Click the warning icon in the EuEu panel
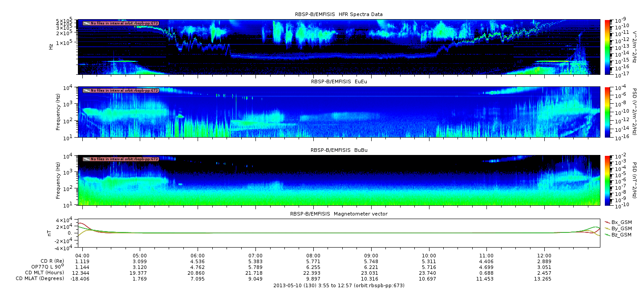The width and height of the screenshot is (644, 293). tap(86, 90)
